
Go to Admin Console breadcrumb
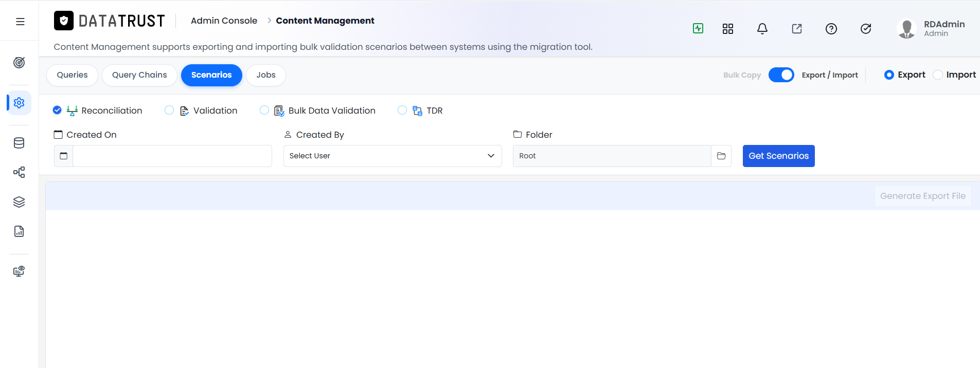tap(224, 21)
